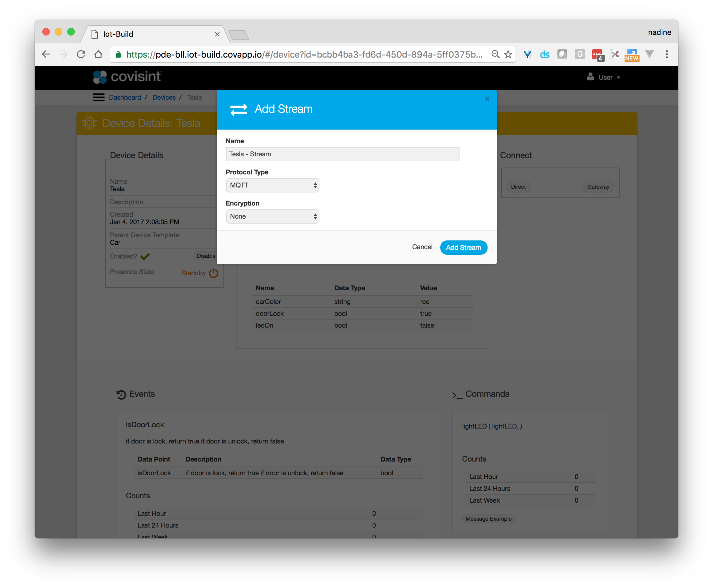
Task: Select Direct connection option
Action: (518, 187)
